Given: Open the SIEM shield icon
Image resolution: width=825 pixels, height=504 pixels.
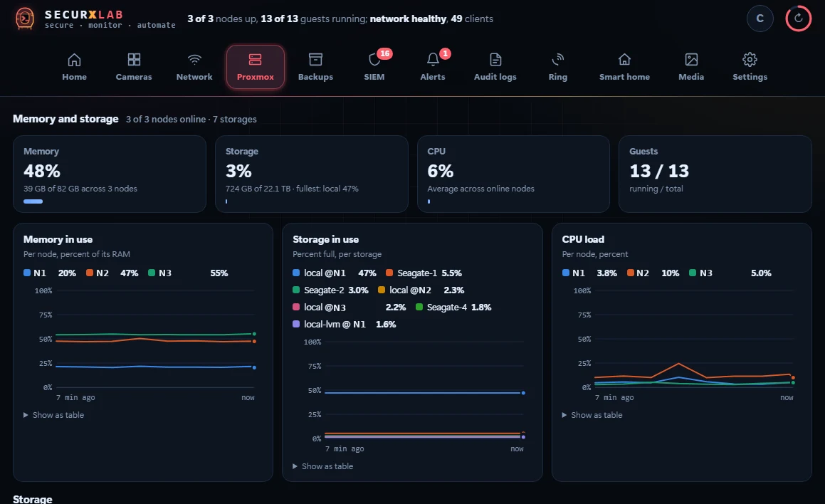Looking at the screenshot, I should click(374, 60).
